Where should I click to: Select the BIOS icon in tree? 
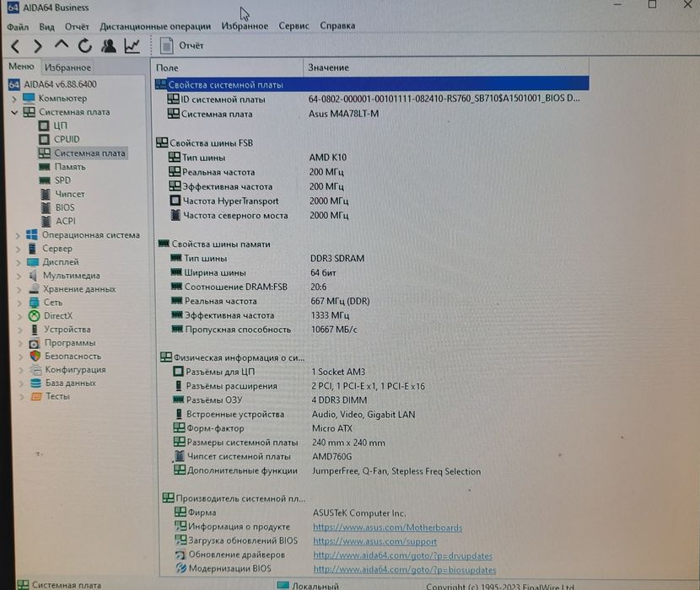coord(46,207)
